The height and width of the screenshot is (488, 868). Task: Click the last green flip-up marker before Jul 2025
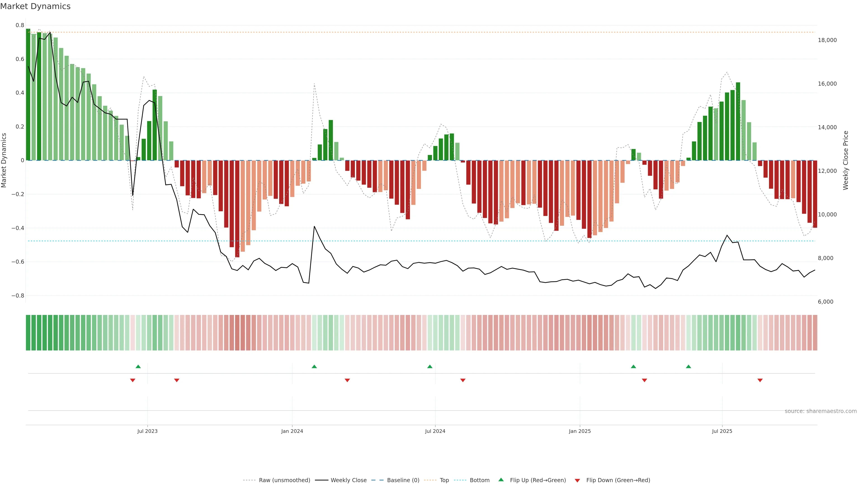click(x=688, y=366)
